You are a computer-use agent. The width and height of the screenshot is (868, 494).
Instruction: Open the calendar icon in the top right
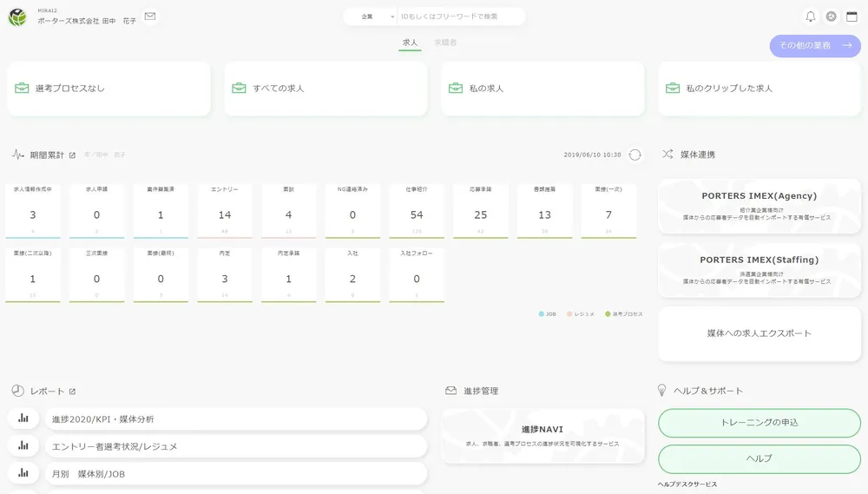pyautogui.click(x=852, y=16)
